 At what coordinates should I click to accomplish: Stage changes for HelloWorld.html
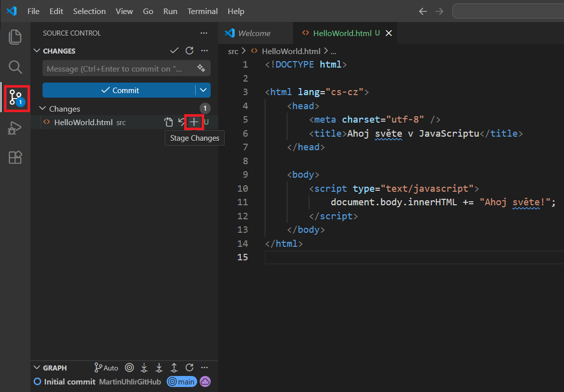coord(194,122)
